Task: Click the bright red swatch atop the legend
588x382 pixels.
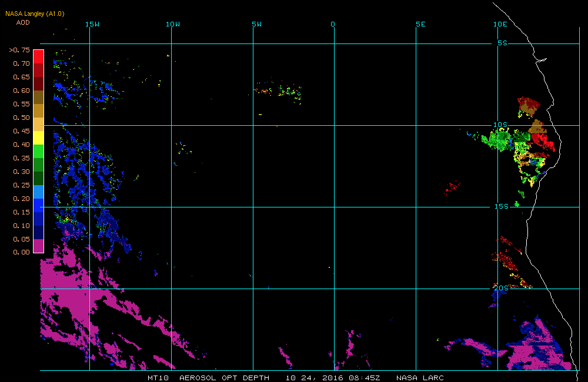Action: (38, 56)
